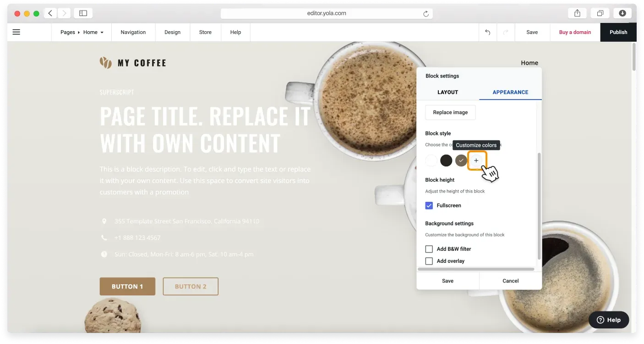Click Buy a domain link
The height and width of the screenshot is (344, 644).
coord(575,33)
